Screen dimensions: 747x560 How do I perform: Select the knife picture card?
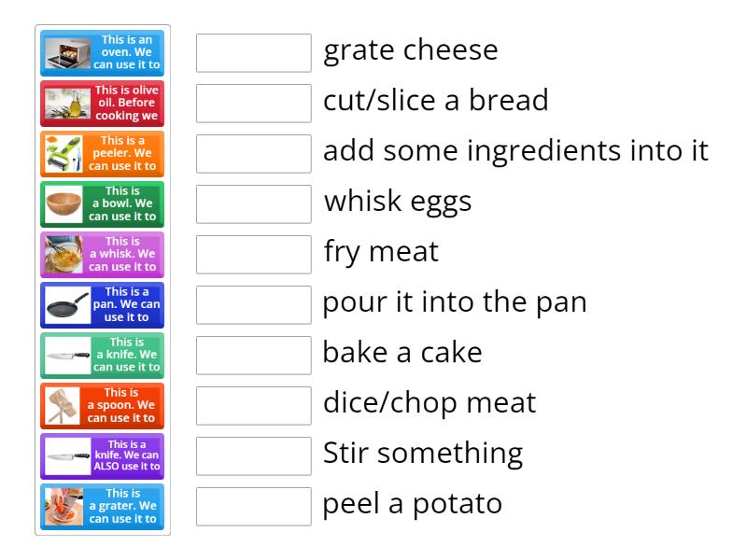[103, 355]
